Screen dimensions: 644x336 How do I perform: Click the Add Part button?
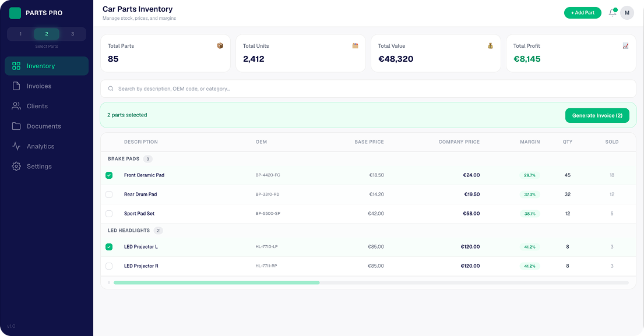pos(582,13)
